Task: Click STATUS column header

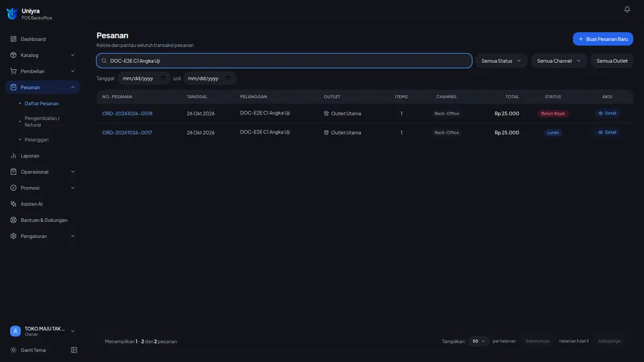Action: point(553,97)
